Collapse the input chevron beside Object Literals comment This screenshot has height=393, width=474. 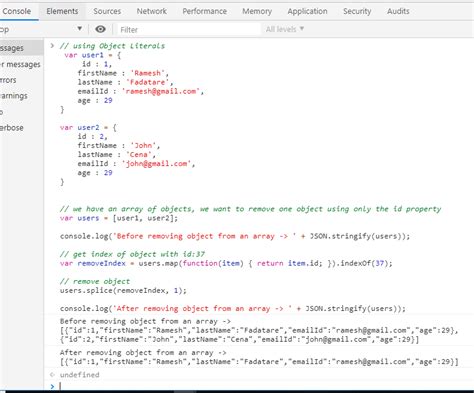52,45
